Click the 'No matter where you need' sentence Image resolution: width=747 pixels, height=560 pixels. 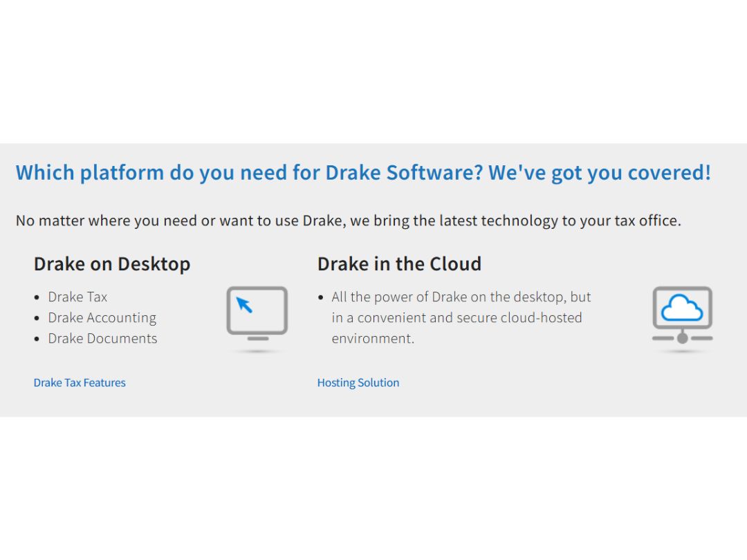click(348, 221)
